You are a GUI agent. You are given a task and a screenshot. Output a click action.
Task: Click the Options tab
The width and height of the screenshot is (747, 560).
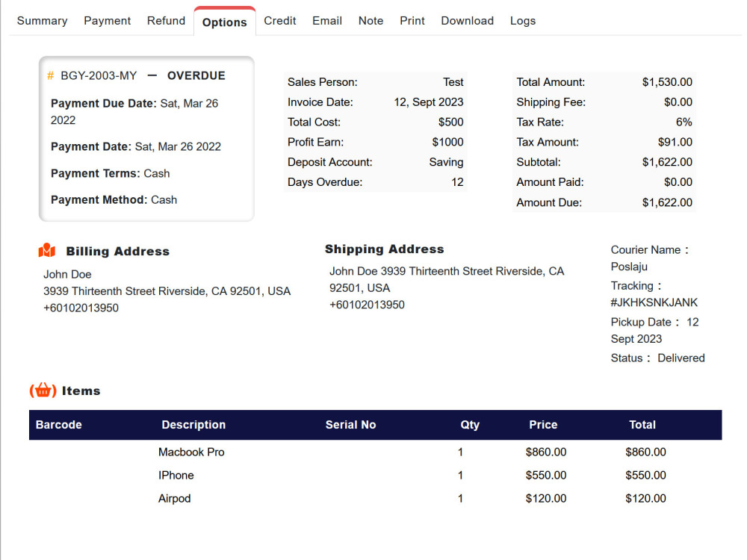point(224,23)
